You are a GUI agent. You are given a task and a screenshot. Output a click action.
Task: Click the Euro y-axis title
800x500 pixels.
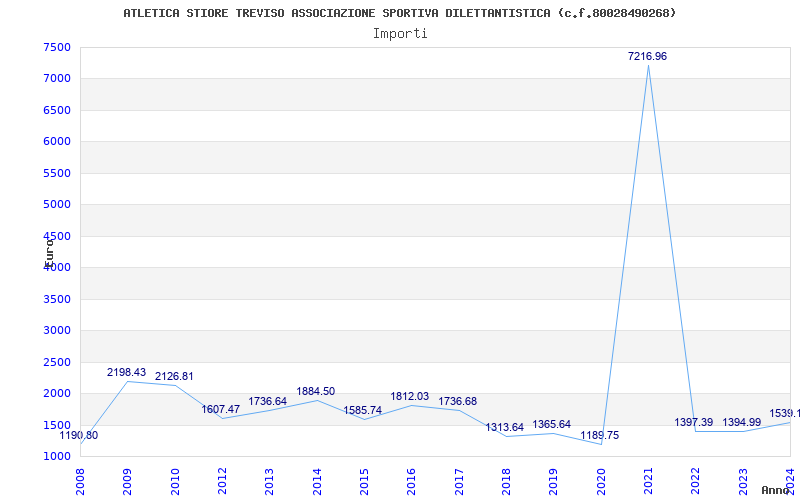tap(48, 251)
